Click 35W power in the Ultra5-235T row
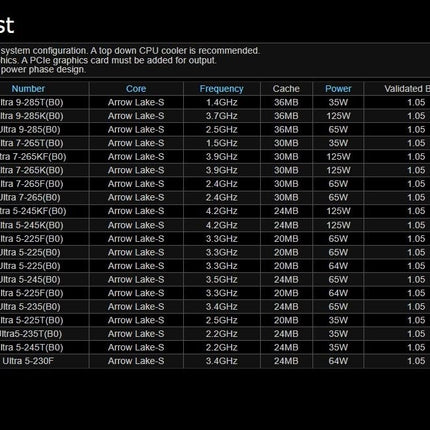Image resolution: width=430 pixels, height=430 pixels. click(338, 334)
